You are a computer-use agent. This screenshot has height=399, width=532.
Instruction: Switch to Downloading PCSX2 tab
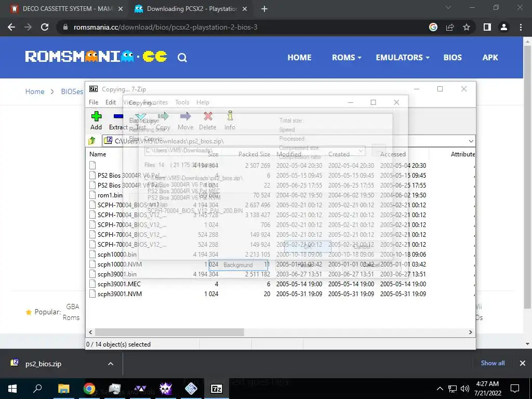coord(190,9)
